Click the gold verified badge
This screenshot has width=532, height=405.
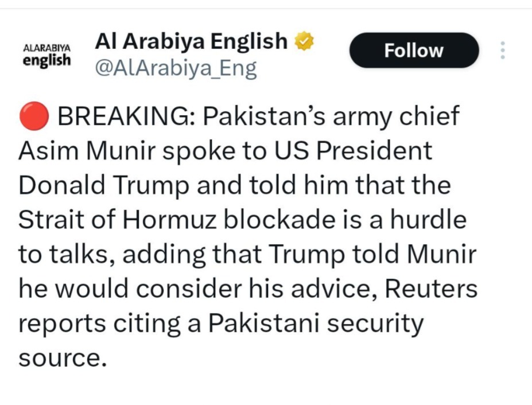[304, 42]
